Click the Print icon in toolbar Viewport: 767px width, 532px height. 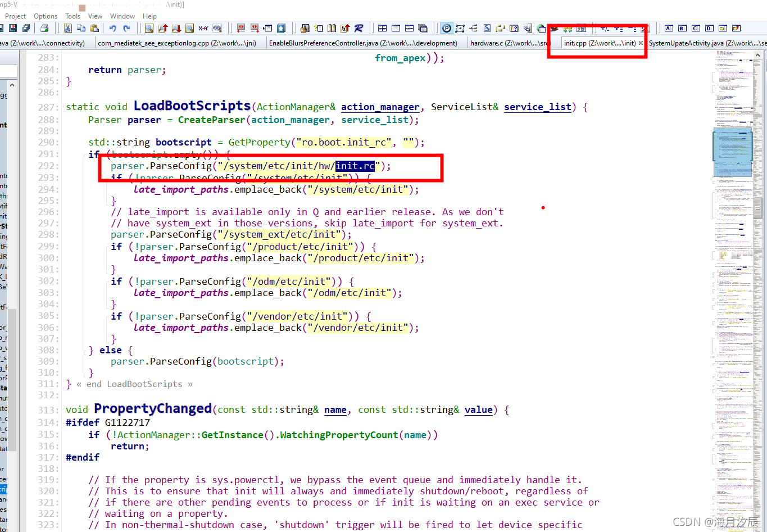pyautogui.click(x=44, y=28)
